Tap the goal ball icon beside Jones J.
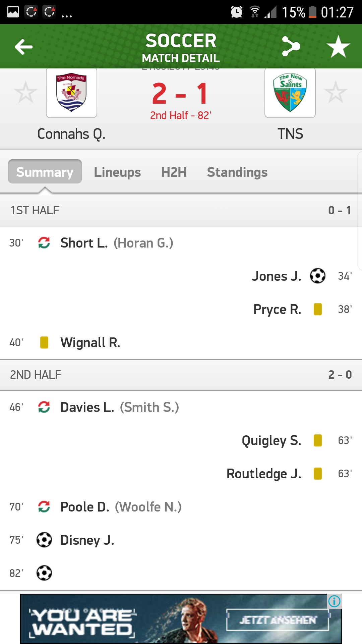This screenshot has width=362, height=644. (x=317, y=276)
